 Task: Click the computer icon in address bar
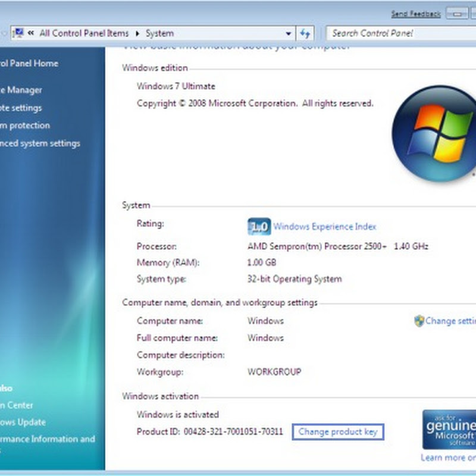coord(18,33)
